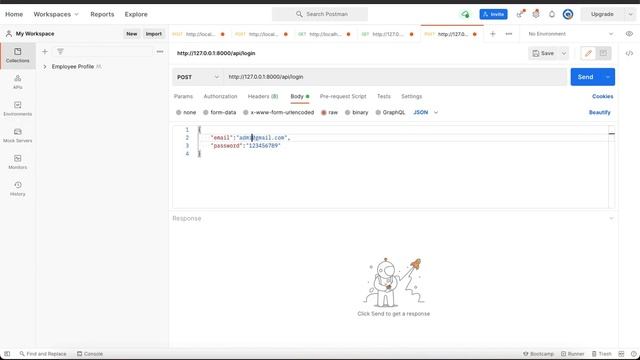The width and height of the screenshot is (640, 360).
Task: Expand the Employee Profile collection
Action: click(x=45, y=67)
